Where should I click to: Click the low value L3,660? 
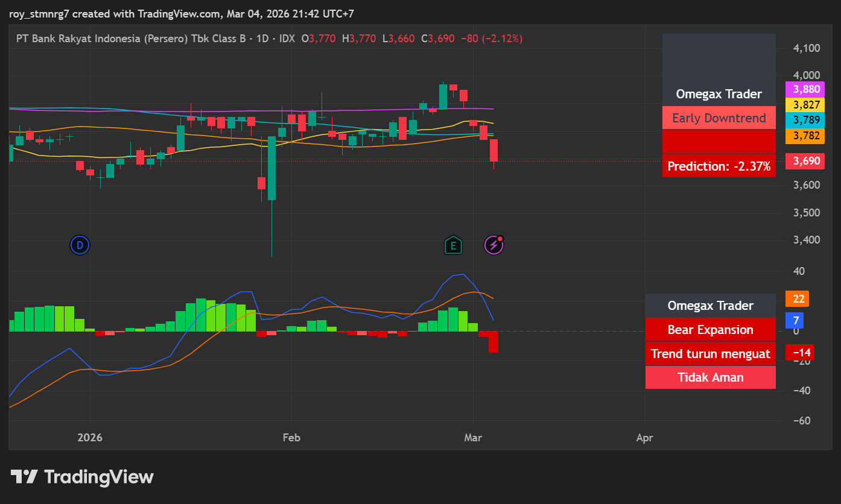point(398,39)
